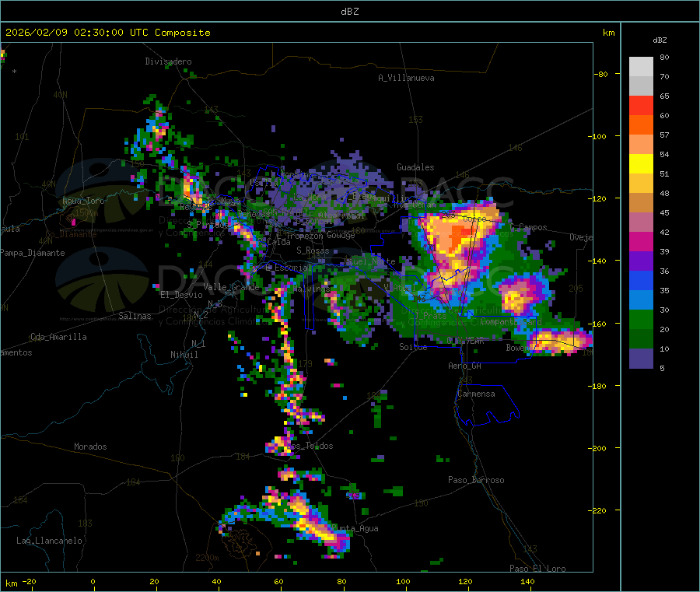Click the timestamp '2026/02/09 02:30:00 UTC Composite'

107,33
